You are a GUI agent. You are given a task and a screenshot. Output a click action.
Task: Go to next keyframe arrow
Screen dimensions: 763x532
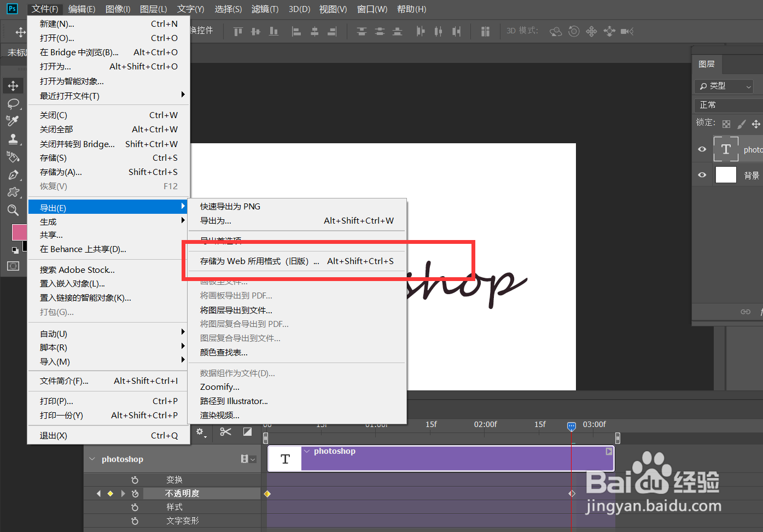tap(123, 494)
